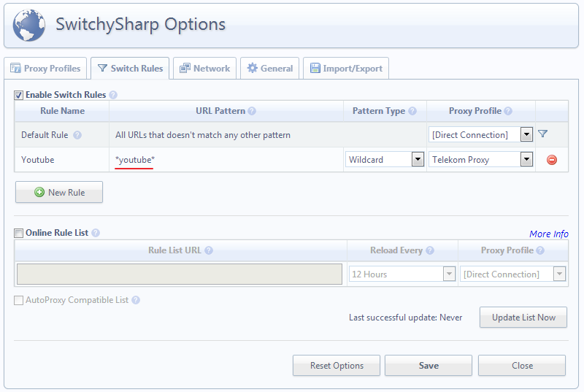
Task: Click the New Rule button
Action: click(x=59, y=193)
